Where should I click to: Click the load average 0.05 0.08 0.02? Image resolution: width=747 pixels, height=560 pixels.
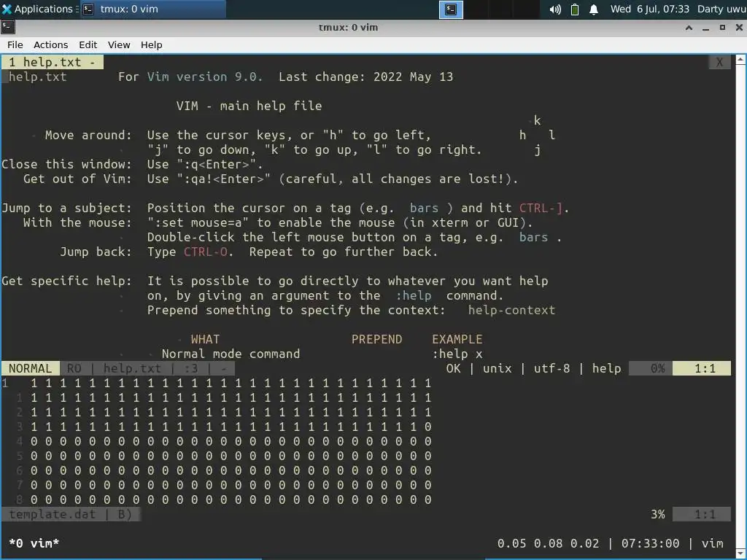pos(548,543)
